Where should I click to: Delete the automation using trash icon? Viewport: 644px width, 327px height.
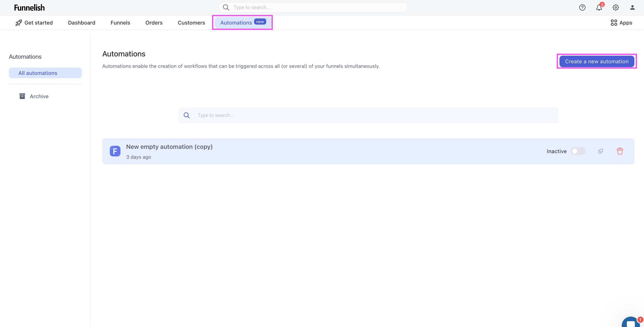[620, 151]
